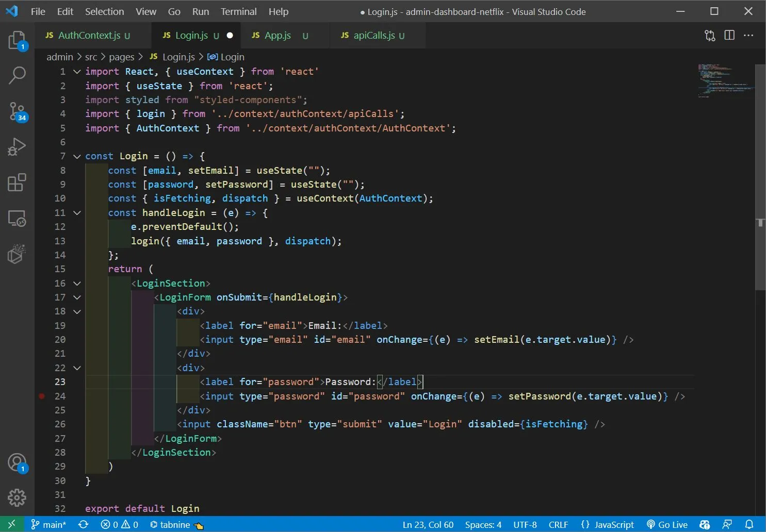Collapse the Login function at line 7

click(x=77, y=156)
